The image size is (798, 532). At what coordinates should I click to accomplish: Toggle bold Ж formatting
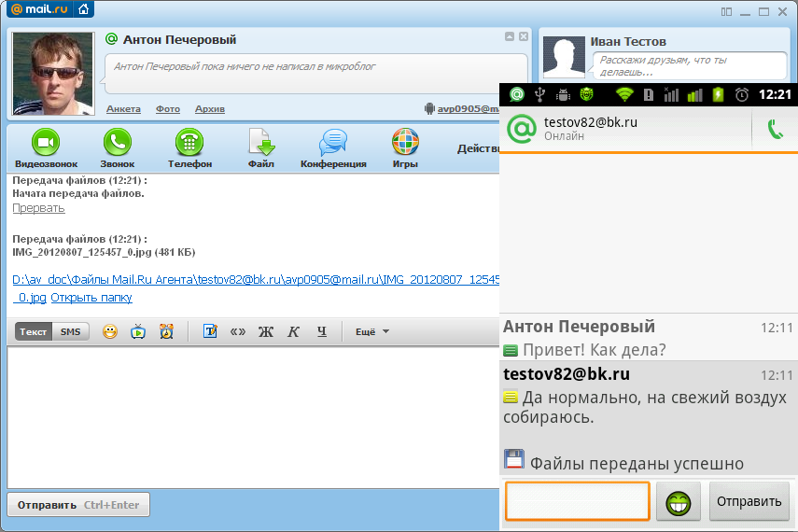click(265, 331)
